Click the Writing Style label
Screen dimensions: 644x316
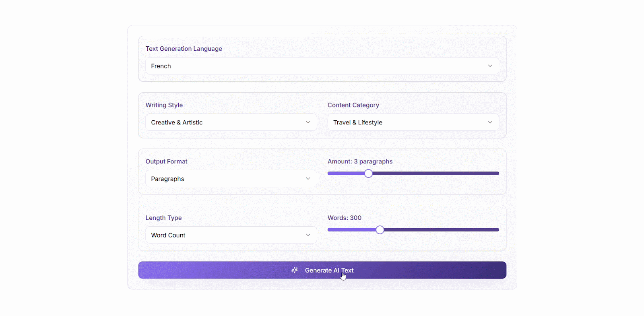point(164,105)
